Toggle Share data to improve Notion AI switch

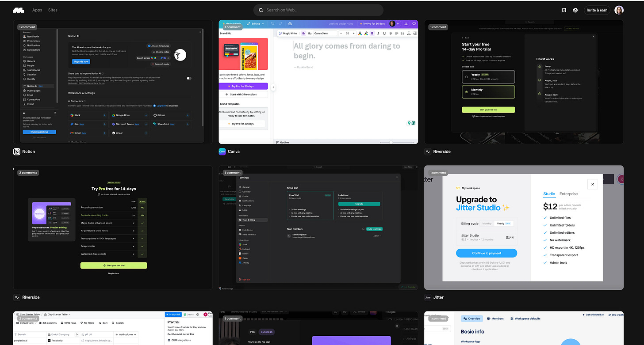point(189,78)
